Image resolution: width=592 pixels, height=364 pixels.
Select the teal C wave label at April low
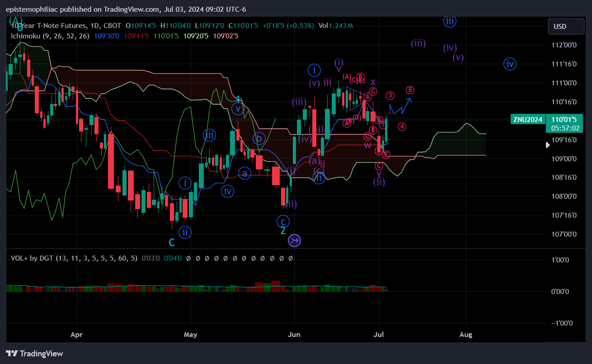(x=172, y=243)
